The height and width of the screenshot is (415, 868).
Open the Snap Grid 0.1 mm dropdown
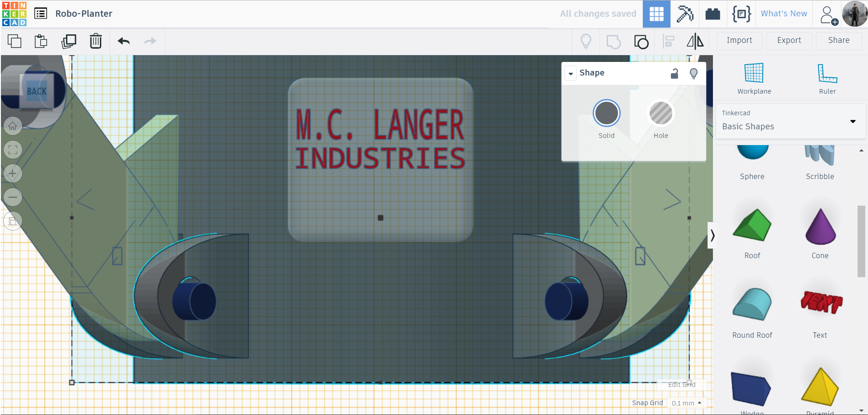[686, 403]
